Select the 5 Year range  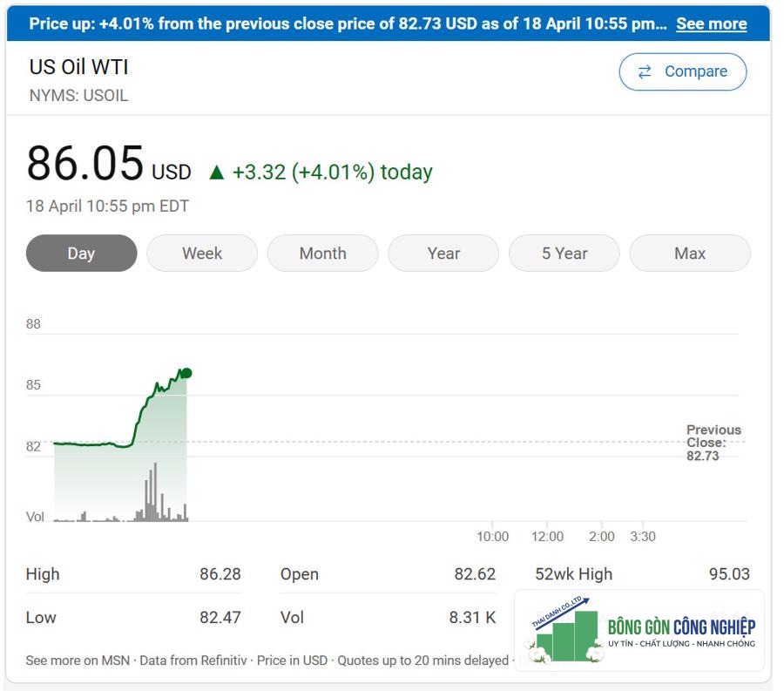[x=564, y=253]
